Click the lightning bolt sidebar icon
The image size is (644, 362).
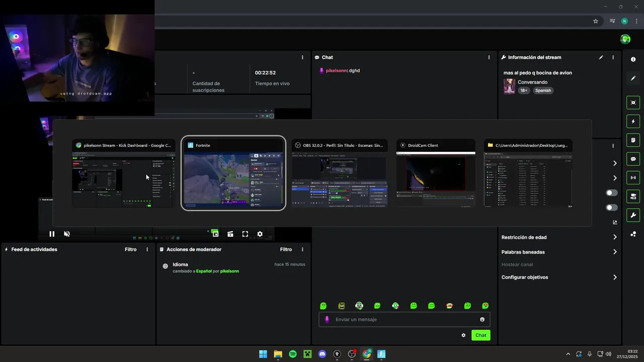pyautogui.click(x=633, y=121)
